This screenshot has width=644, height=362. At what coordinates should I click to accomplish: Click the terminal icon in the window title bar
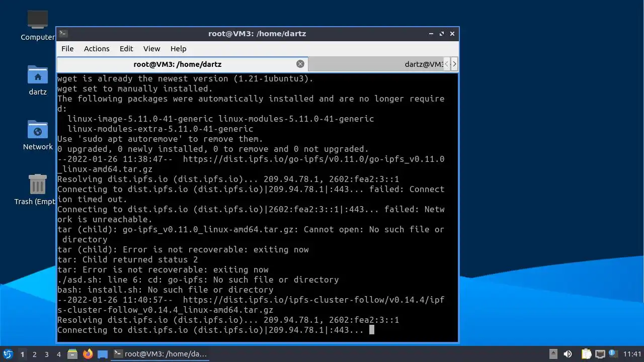[x=63, y=34]
